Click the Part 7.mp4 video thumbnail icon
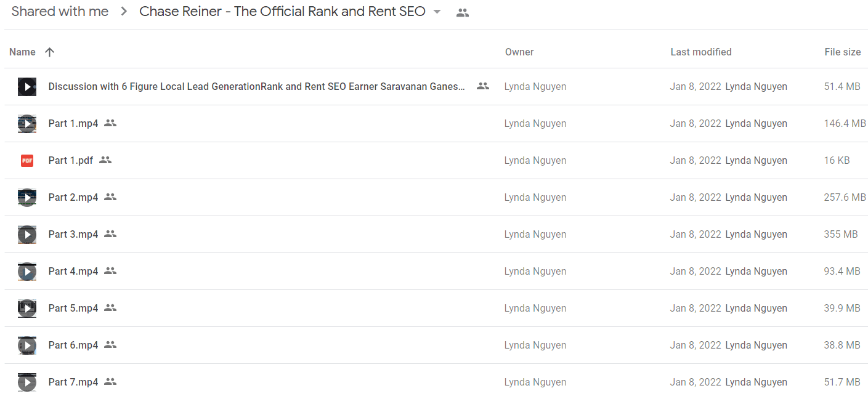This screenshot has width=868, height=396. tap(27, 382)
